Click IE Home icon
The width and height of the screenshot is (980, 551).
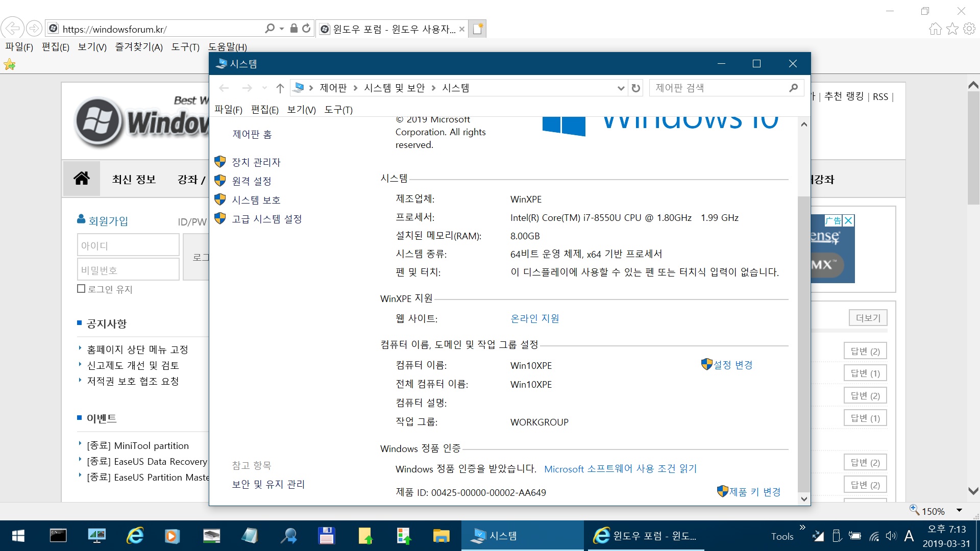935,29
